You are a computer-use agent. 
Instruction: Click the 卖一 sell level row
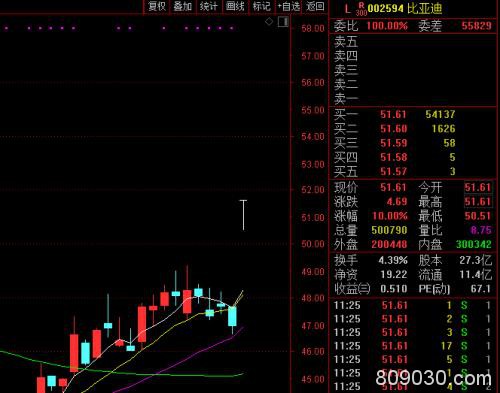(x=413, y=99)
